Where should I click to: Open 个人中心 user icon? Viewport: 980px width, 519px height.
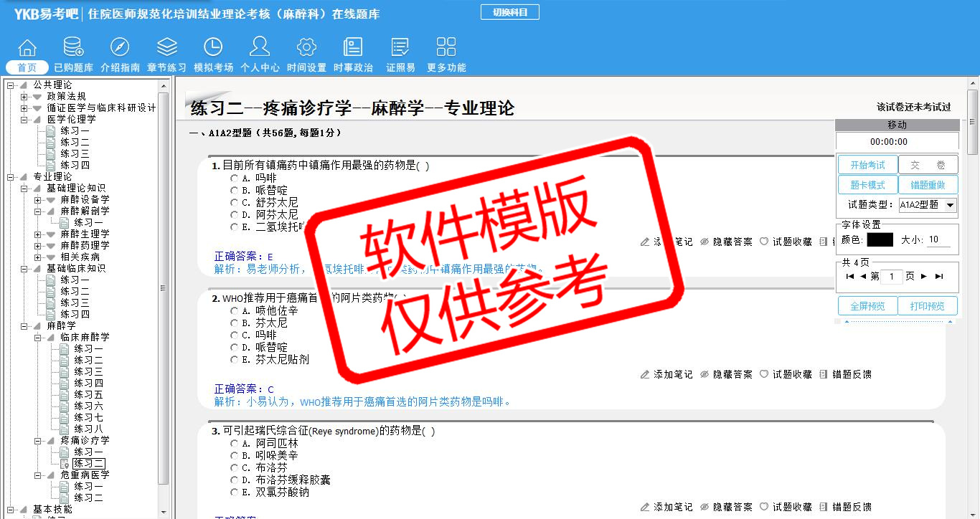click(260, 48)
